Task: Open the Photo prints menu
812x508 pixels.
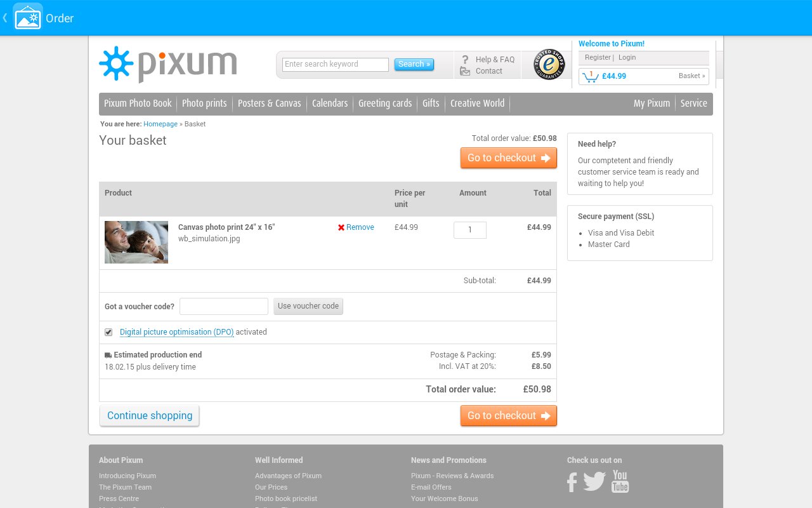Action: 204,104
